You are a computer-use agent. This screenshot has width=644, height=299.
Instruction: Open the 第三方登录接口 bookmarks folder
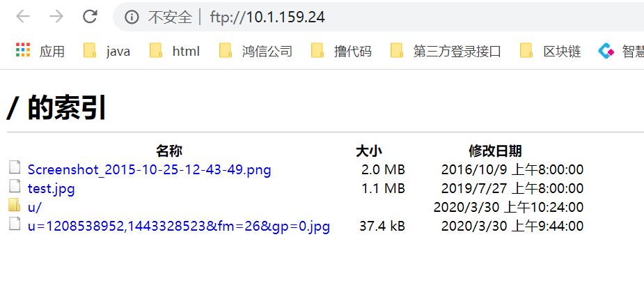(446, 51)
